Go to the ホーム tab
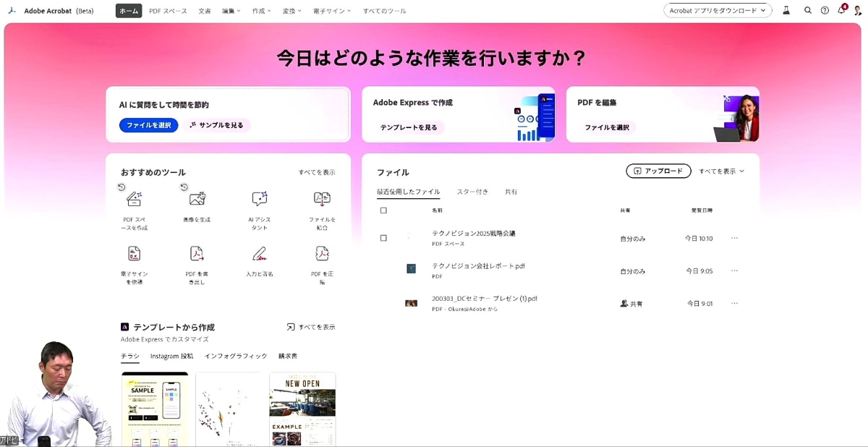This screenshot has height=447, width=868. click(129, 11)
